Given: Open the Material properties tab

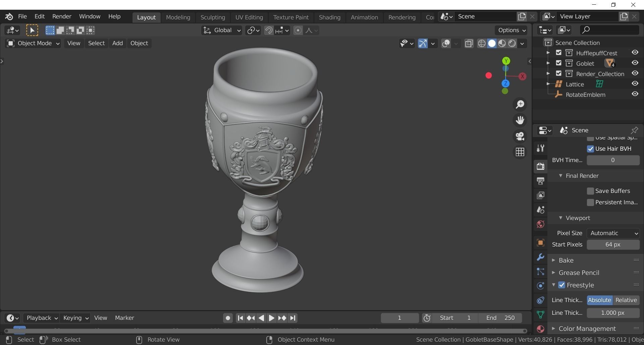Looking at the screenshot, I should pyautogui.click(x=540, y=329).
